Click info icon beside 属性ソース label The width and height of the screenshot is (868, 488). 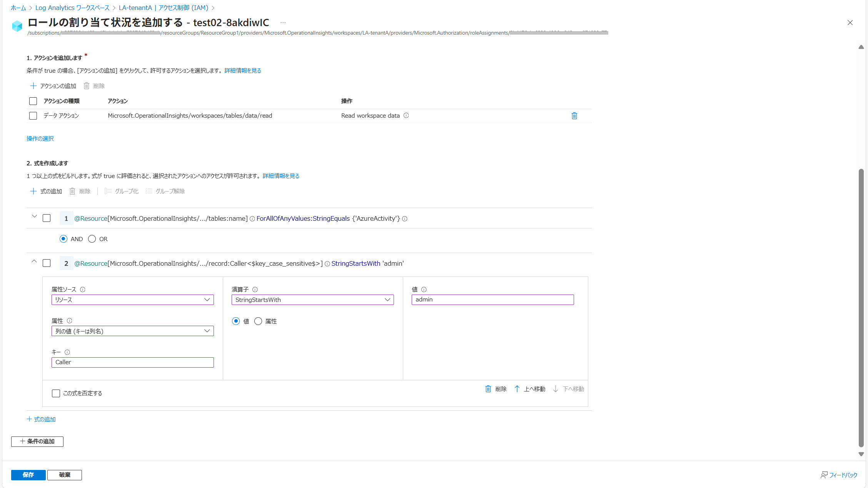[x=82, y=290]
